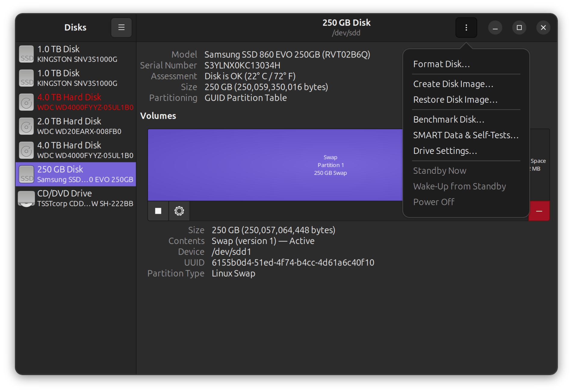This screenshot has width=573, height=392.
Task: Select the healthy 4.0 TB WD4000FYYZ disk
Action: click(76, 150)
